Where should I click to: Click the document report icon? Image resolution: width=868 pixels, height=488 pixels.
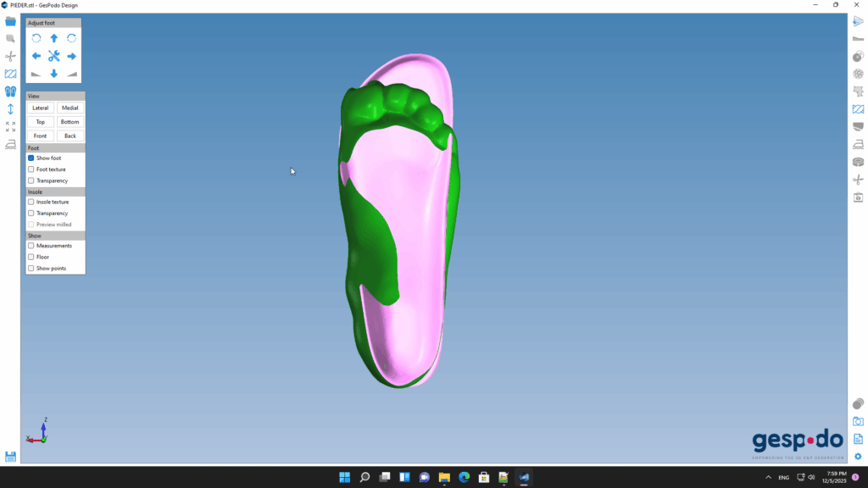tap(858, 439)
